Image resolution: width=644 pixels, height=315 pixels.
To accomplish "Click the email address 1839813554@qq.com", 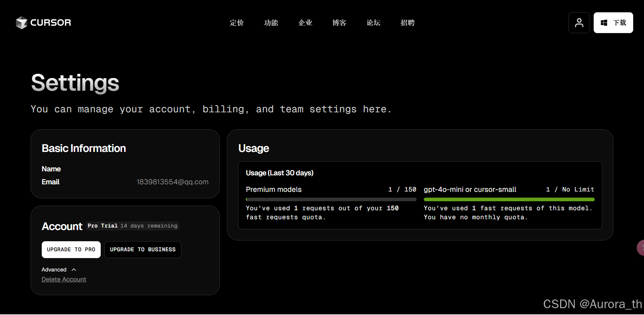I will (173, 182).
